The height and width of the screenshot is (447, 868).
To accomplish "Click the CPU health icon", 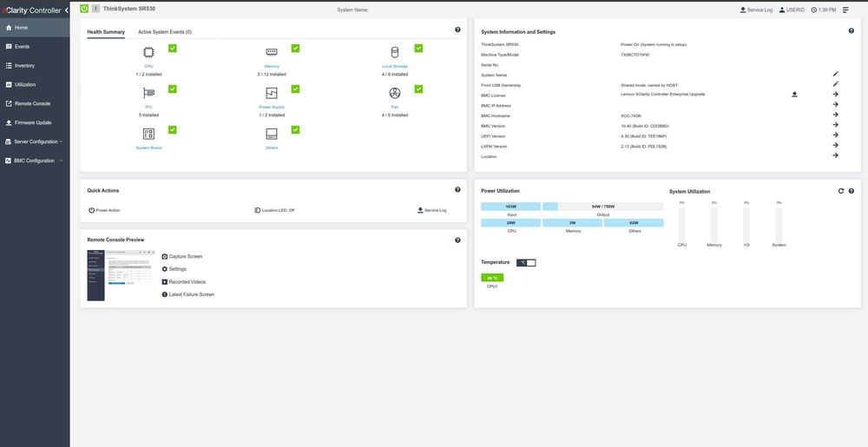I will [x=149, y=53].
